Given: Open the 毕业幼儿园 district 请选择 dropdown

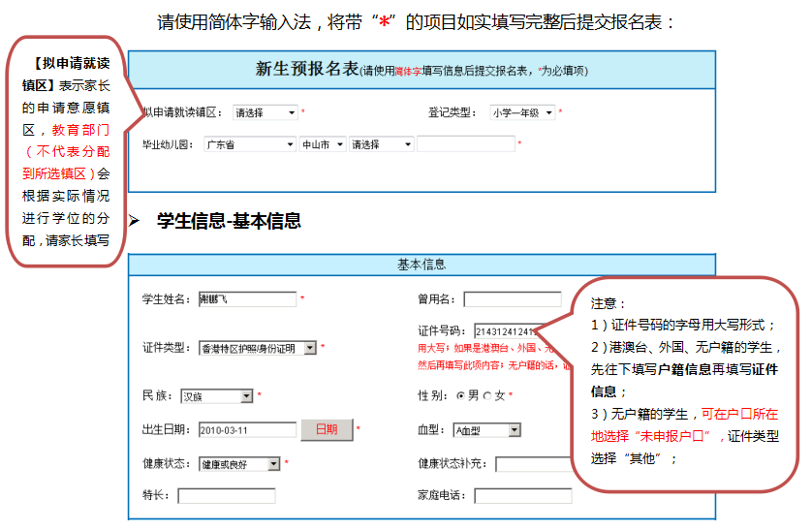Looking at the screenshot, I should click(x=382, y=144).
